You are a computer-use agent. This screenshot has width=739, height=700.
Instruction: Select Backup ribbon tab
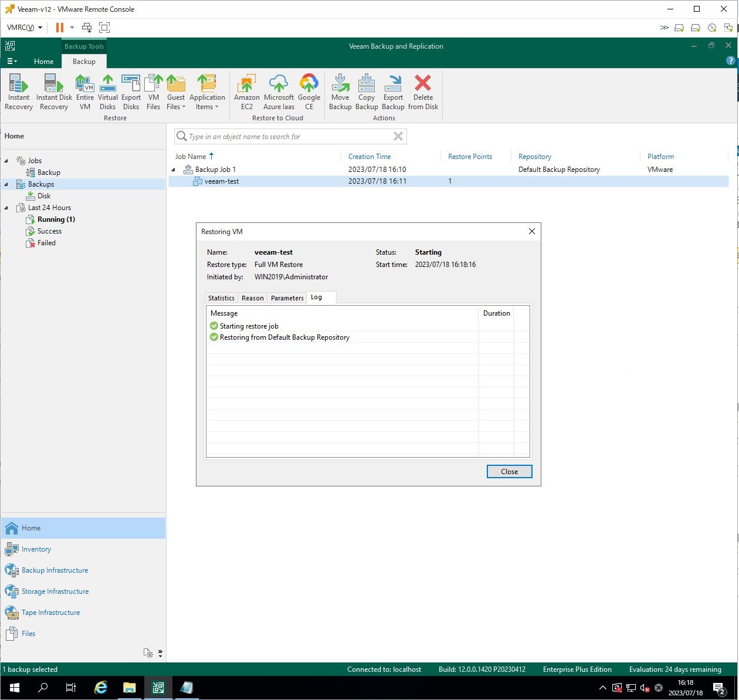point(84,62)
